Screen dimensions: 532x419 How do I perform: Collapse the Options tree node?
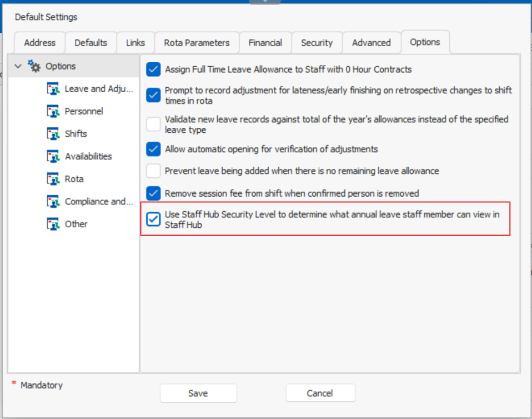pyautogui.click(x=18, y=67)
